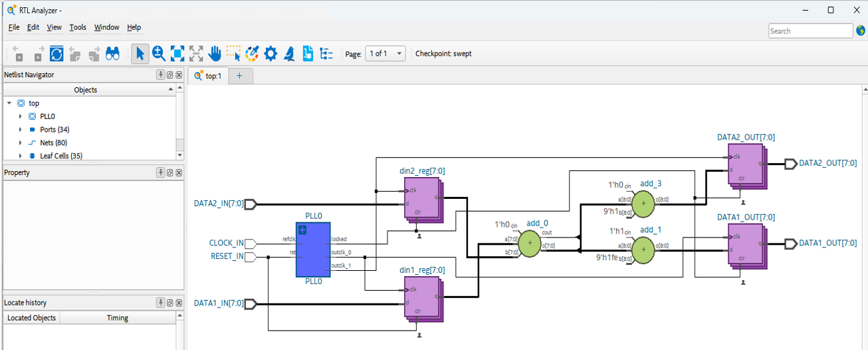Expand the plus on PLL0 block
The width and height of the screenshot is (868, 350).
(302, 230)
